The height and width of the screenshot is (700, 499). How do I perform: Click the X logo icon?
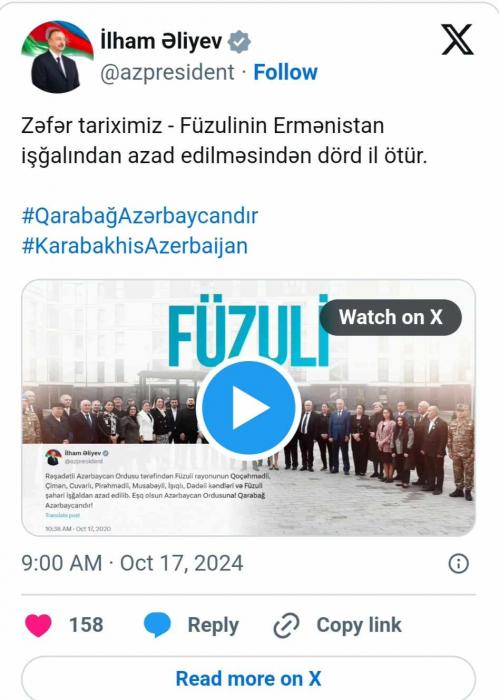[x=457, y=40]
